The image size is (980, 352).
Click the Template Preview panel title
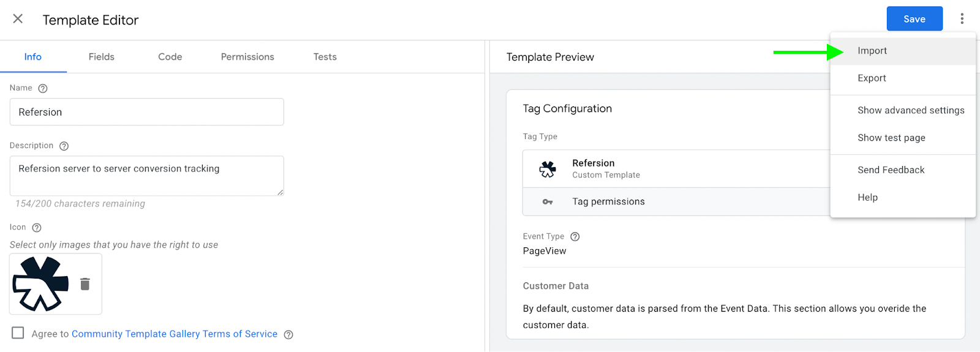coord(550,58)
